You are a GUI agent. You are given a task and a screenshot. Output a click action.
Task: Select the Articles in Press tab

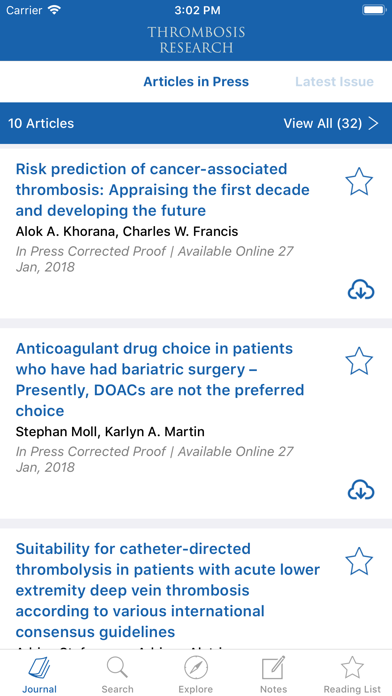point(196,82)
